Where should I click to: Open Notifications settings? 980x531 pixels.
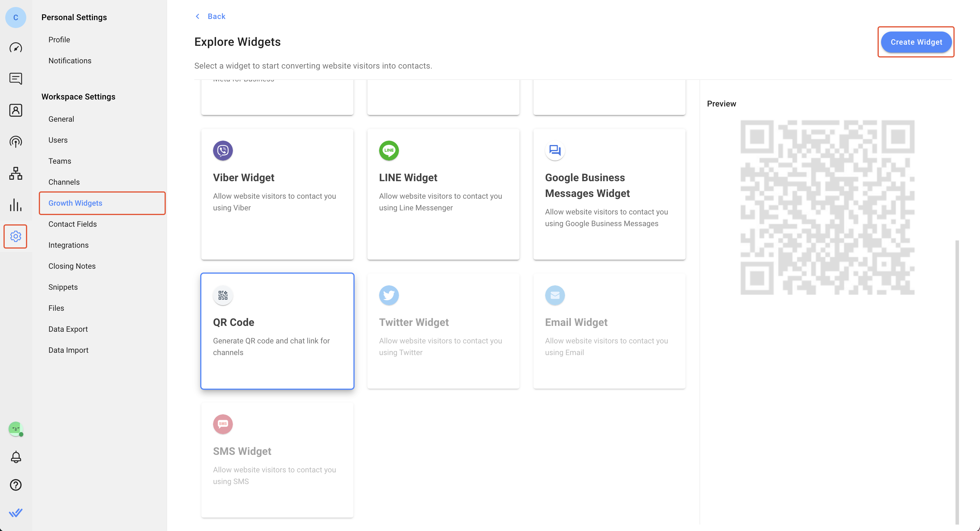point(70,60)
